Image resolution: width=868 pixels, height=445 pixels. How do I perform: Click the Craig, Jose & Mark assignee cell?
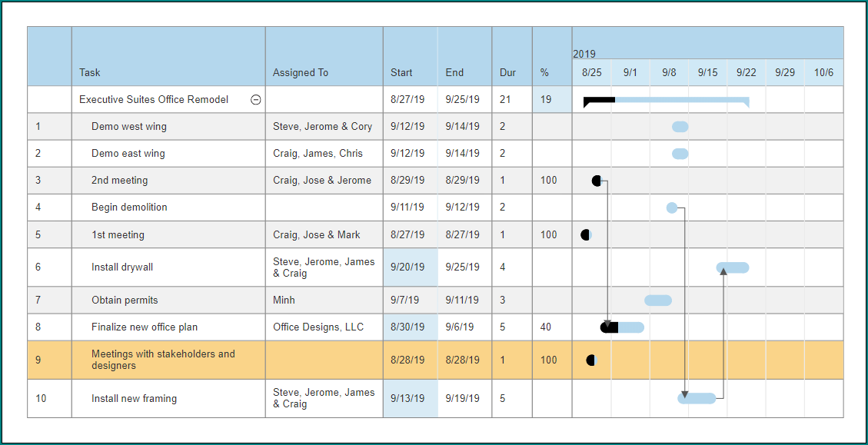pos(324,234)
